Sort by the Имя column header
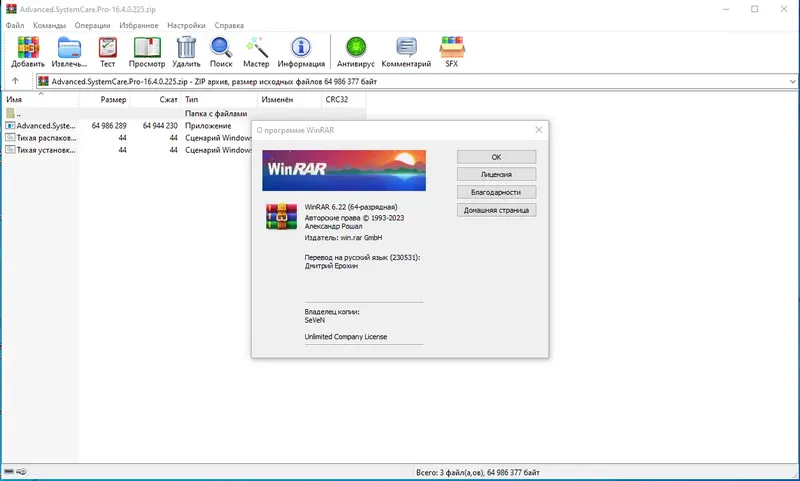Screen dimensions: 800x481 click(41, 99)
